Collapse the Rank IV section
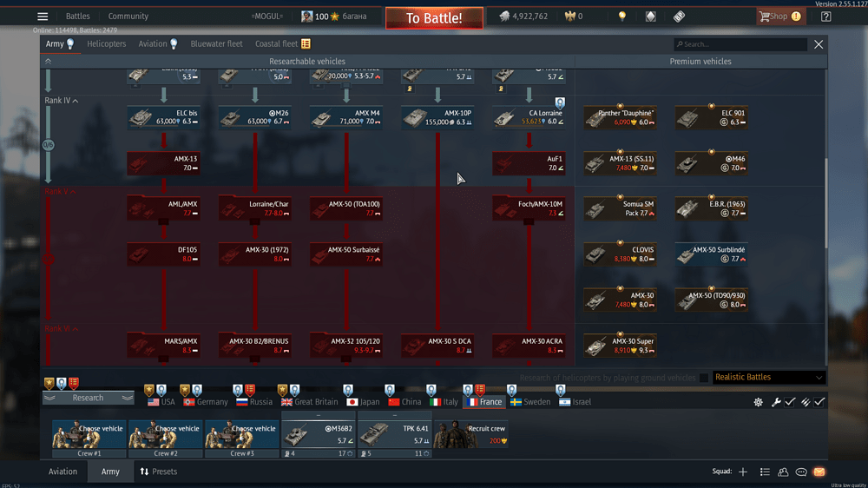The image size is (868, 488). pyautogui.click(x=76, y=101)
